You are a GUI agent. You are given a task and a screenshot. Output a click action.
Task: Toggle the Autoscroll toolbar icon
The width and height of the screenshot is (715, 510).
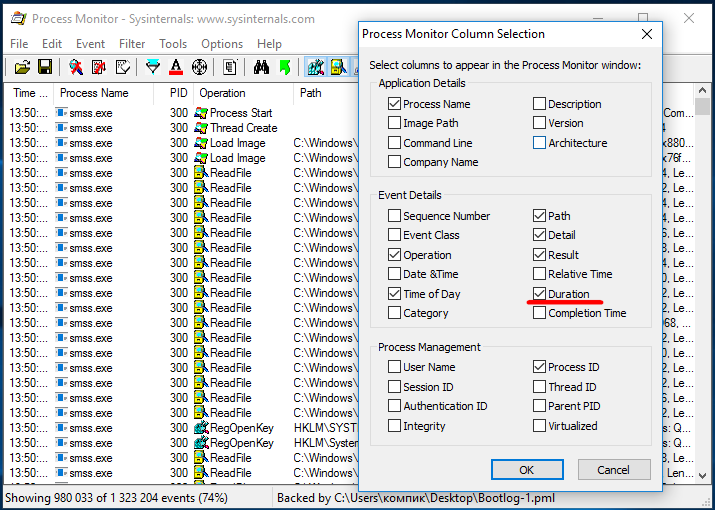point(99,67)
